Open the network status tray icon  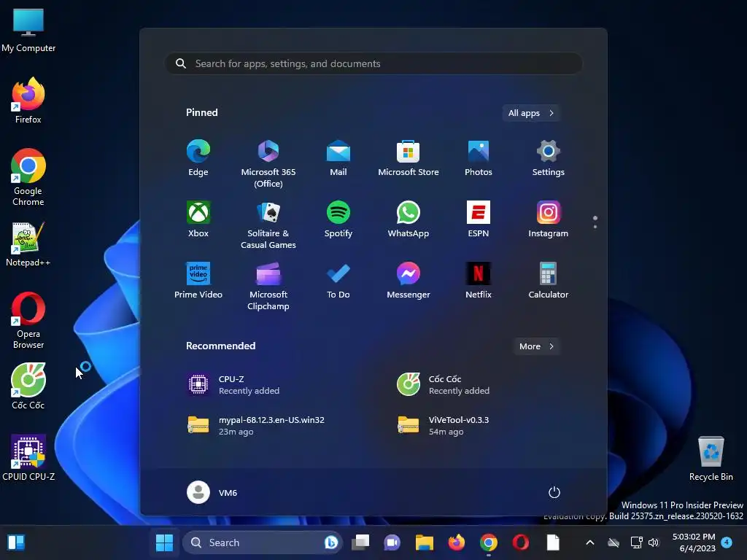(636, 542)
